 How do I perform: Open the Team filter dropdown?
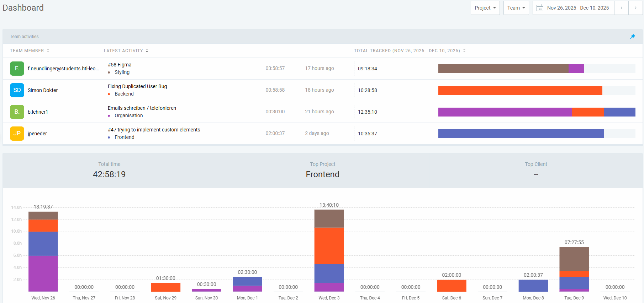(516, 8)
